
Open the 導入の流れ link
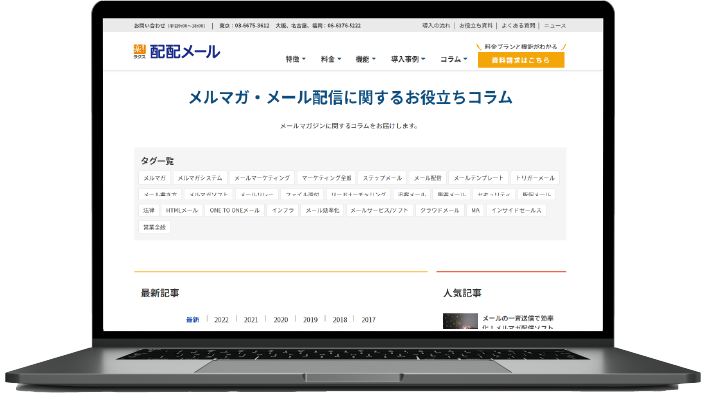(436, 25)
